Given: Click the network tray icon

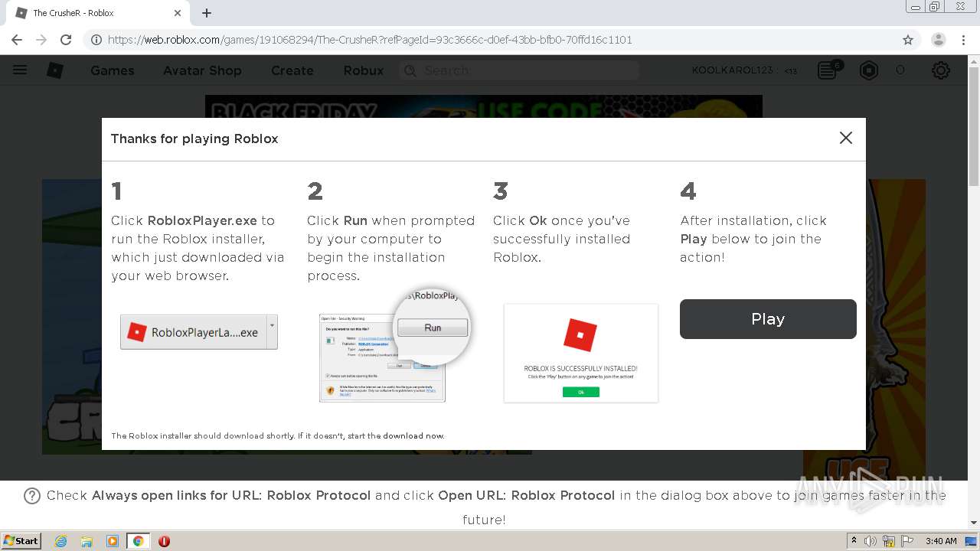Looking at the screenshot, I should pyautogui.click(x=889, y=541).
